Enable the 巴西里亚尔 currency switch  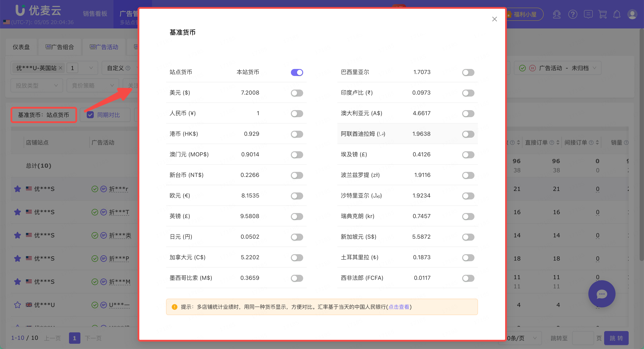point(468,72)
